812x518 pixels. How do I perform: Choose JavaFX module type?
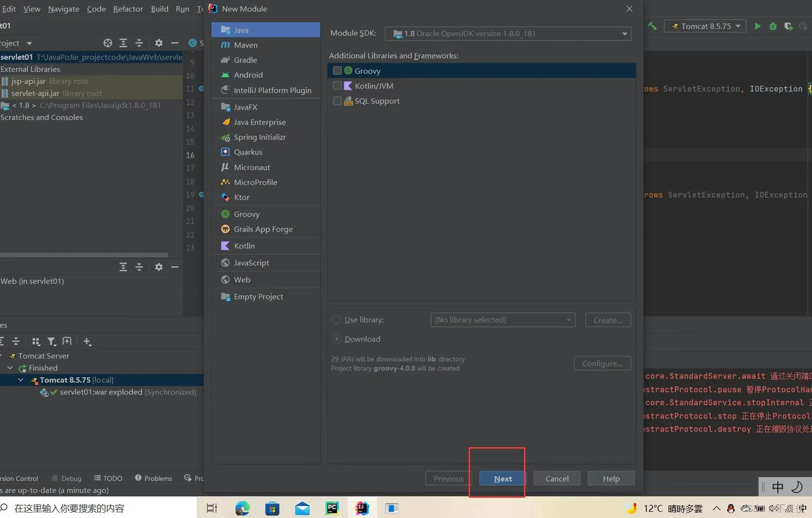(266, 107)
